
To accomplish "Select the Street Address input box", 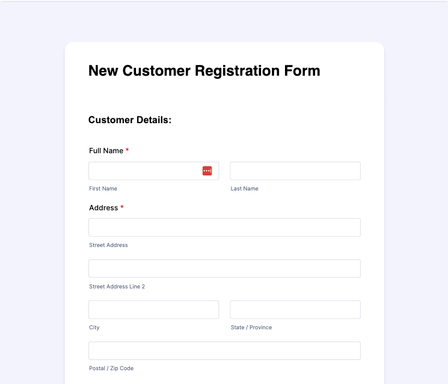I will tap(224, 227).
